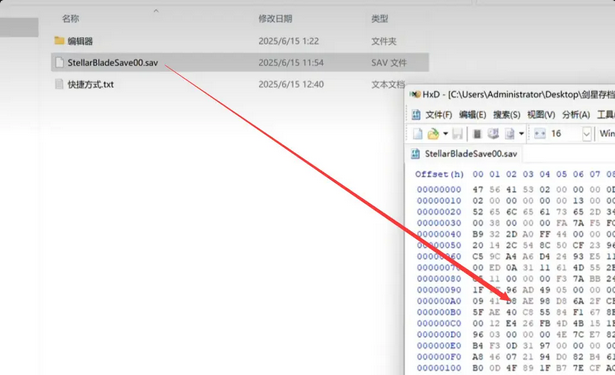Click column header 04 in HxD hex view
Viewport: 615px width, 375px height.
tap(545, 174)
